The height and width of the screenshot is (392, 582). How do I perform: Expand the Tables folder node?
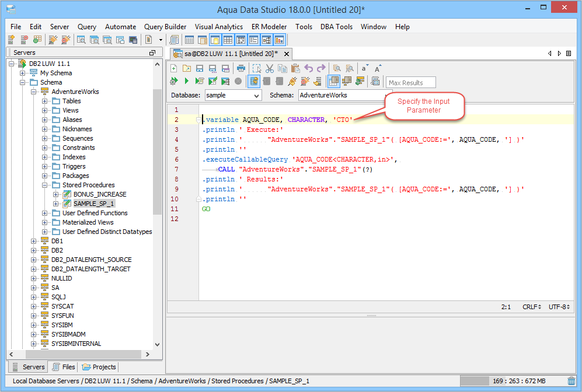tap(44, 101)
